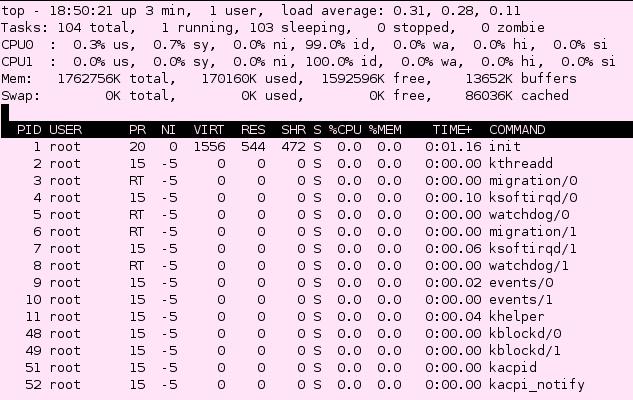Select the kacpid process entry

pos(512,368)
